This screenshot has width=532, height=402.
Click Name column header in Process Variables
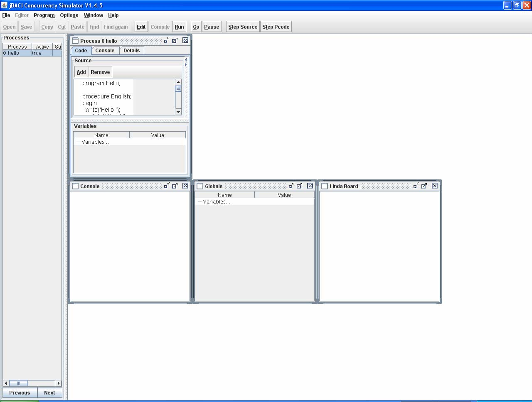point(101,135)
